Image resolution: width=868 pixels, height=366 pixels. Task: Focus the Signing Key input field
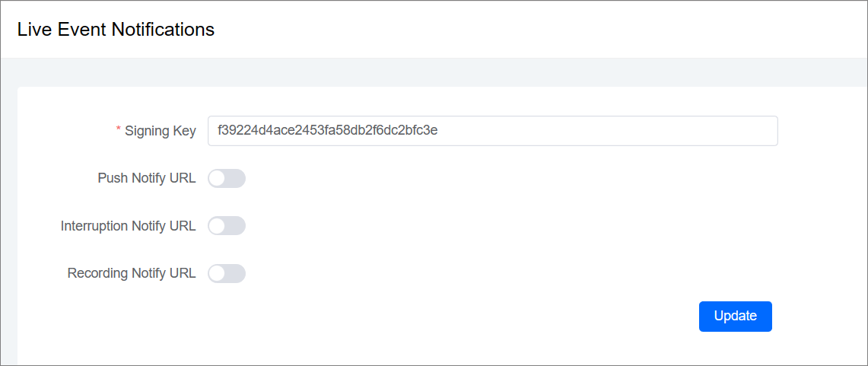pos(492,131)
